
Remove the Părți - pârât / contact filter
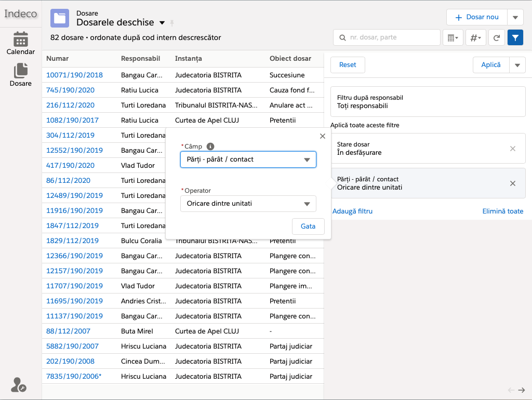coord(513,183)
